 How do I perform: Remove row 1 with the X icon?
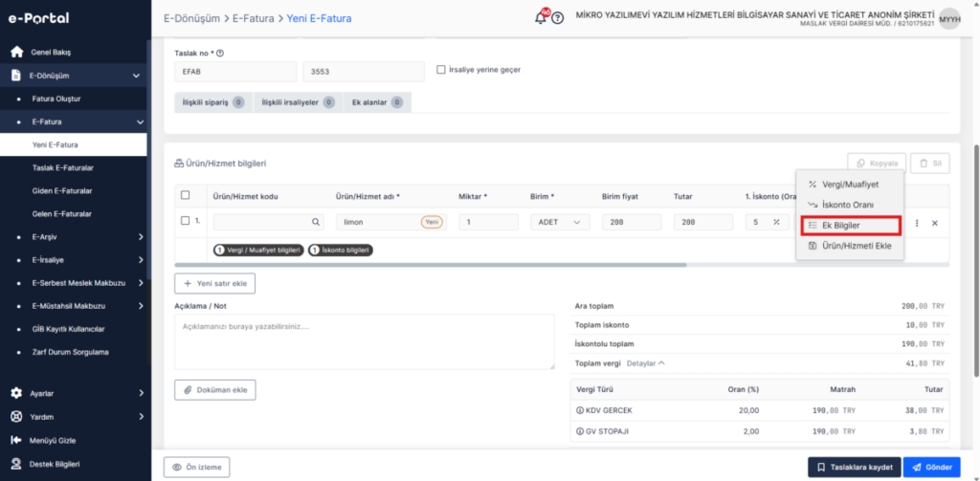(x=935, y=223)
